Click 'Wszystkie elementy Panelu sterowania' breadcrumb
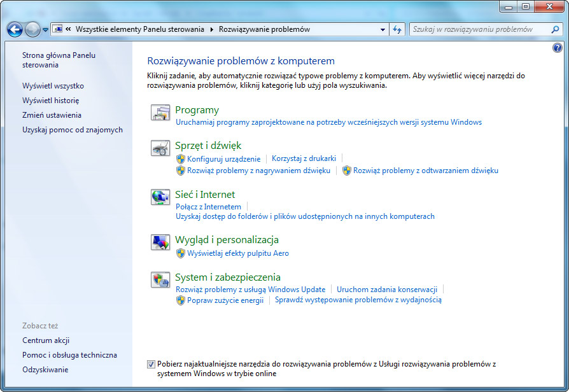569x392 pixels. pos(140,29)
